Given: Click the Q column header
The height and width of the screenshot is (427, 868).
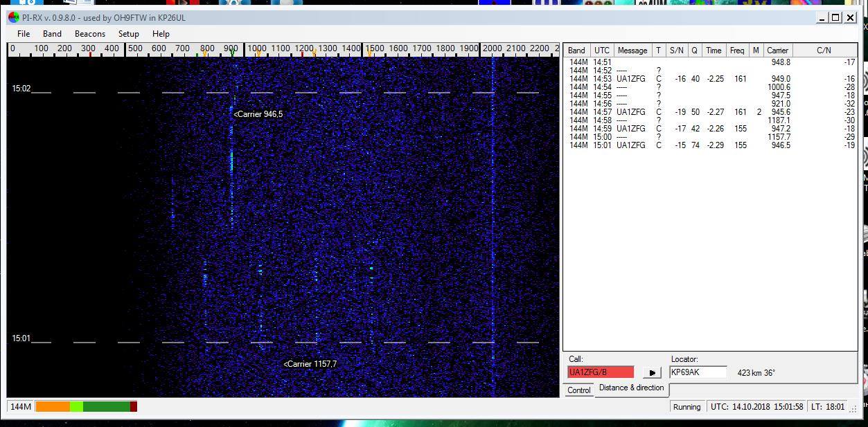Looking at the screenshot, I should point(694,50).
